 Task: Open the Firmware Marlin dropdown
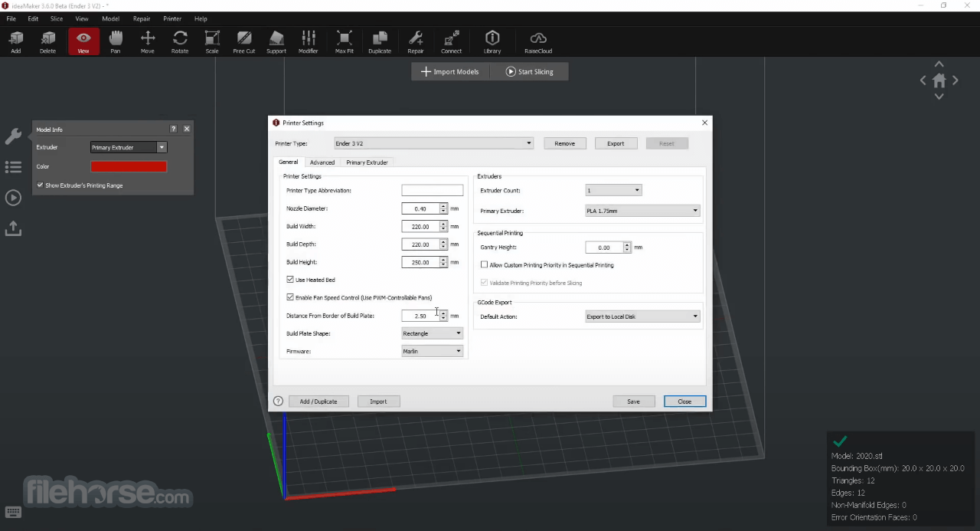click(433, 351)
